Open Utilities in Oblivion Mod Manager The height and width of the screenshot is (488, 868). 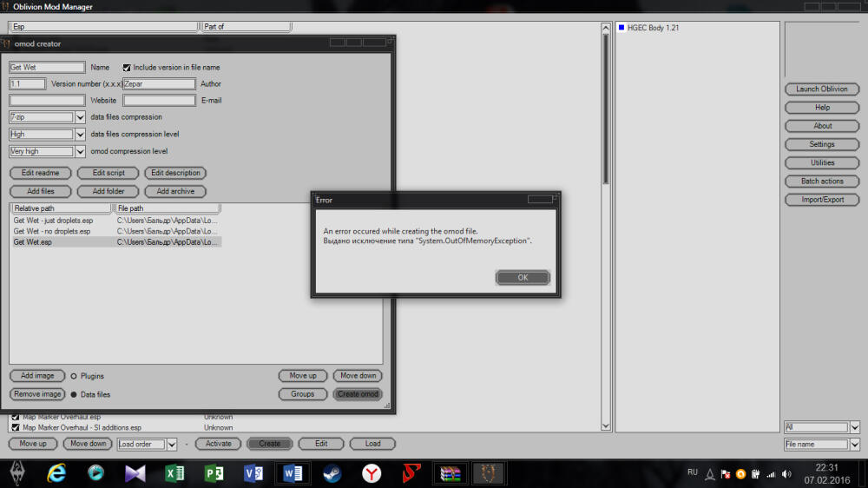point(822,163)
